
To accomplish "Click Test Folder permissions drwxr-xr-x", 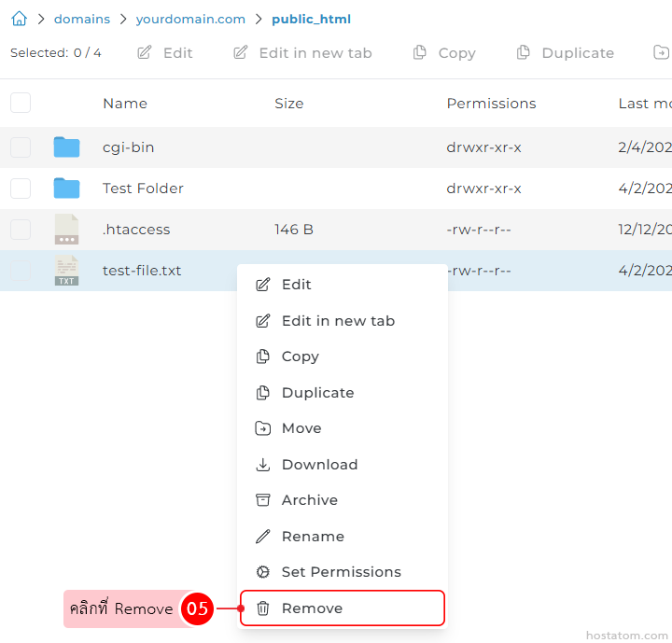I will click(483, 189).
